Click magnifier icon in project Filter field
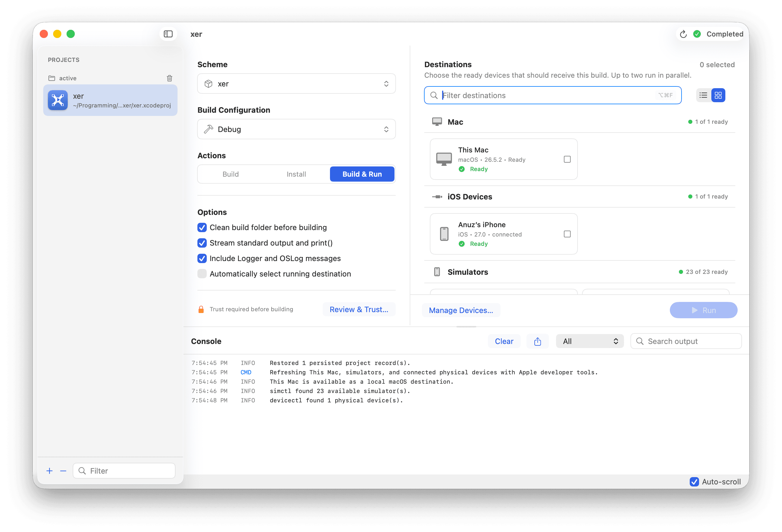The height and width of the screenshot is (532, 782). point(82,471)
